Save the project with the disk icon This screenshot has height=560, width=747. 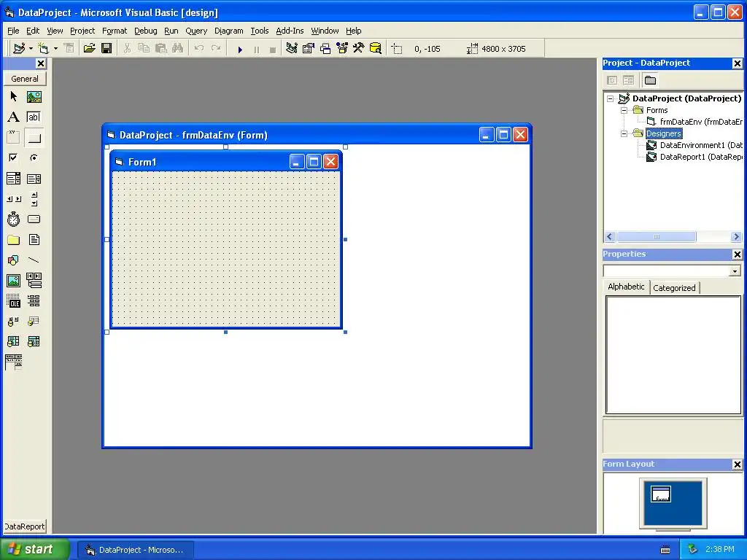pyautogui.click(x=107, y=48)
